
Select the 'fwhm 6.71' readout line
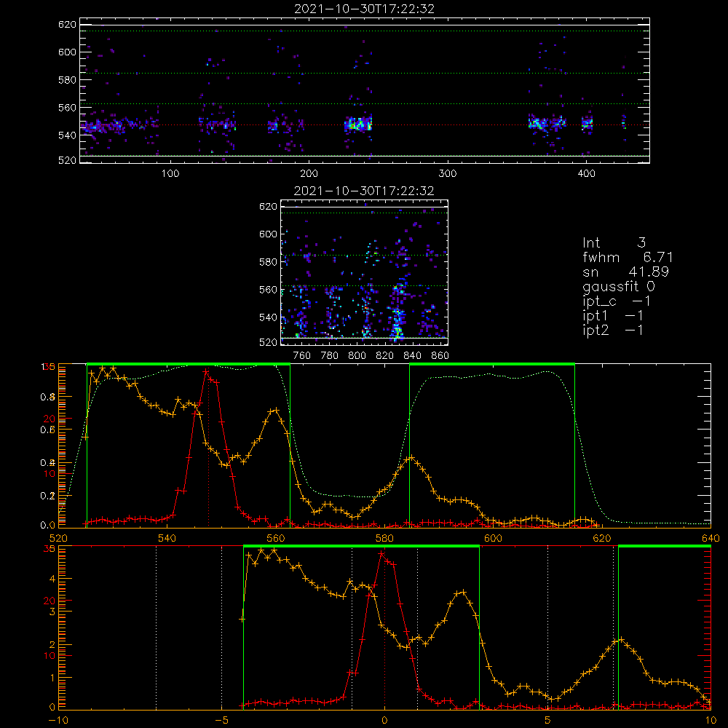click(x=628, y=257)
